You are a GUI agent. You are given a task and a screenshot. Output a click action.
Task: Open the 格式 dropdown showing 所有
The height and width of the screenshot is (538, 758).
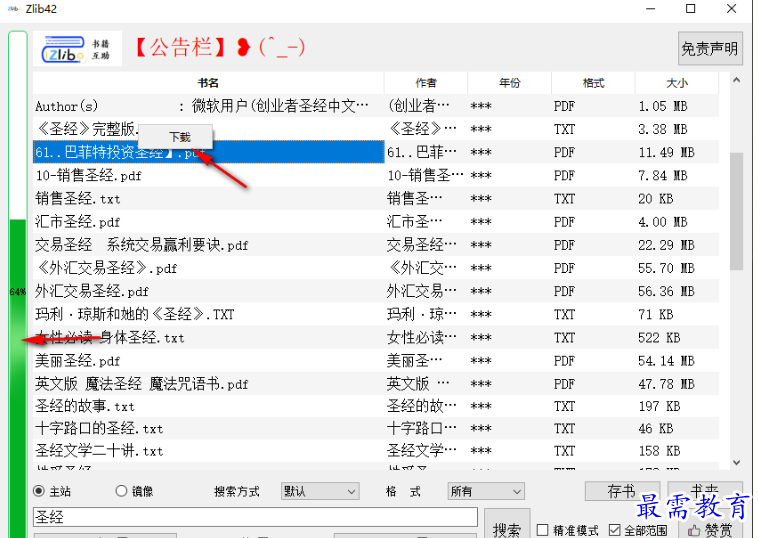[x=486, y=492]
